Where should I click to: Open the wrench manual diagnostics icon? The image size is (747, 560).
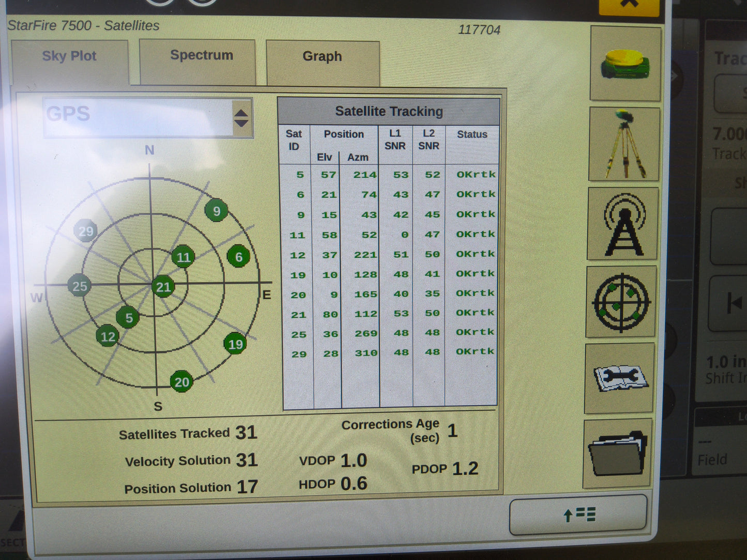pyautogui.click(x=620, y=379)
